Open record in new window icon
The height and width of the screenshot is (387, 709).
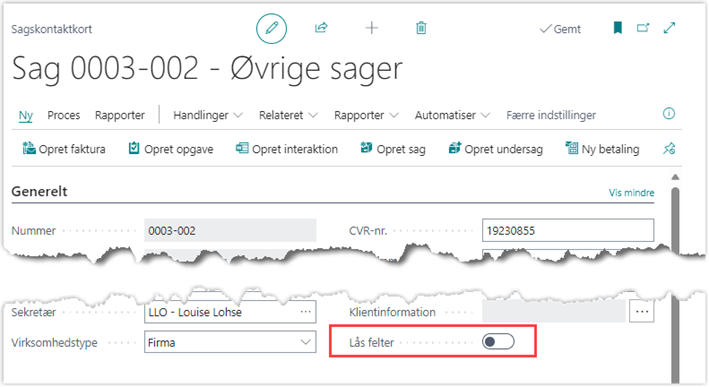coord(643,28)
